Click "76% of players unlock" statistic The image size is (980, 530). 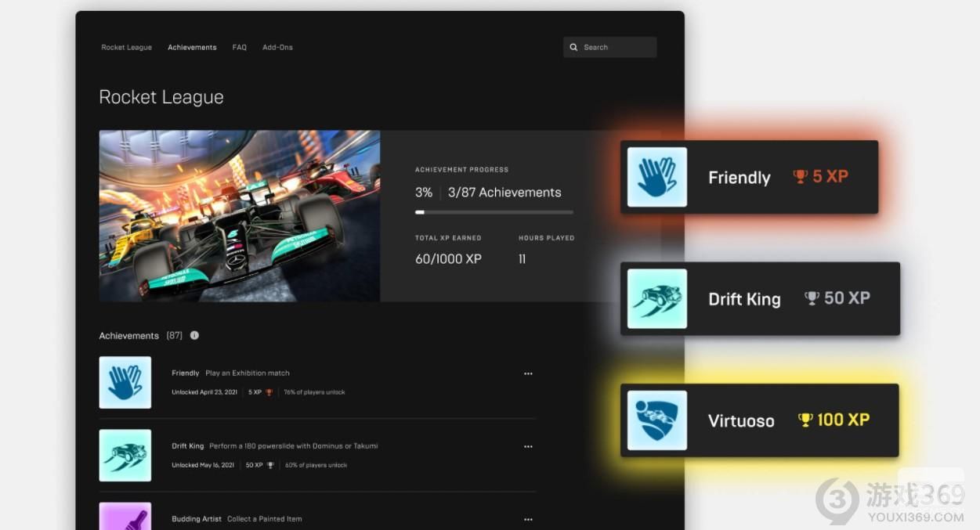pos(314,392)
